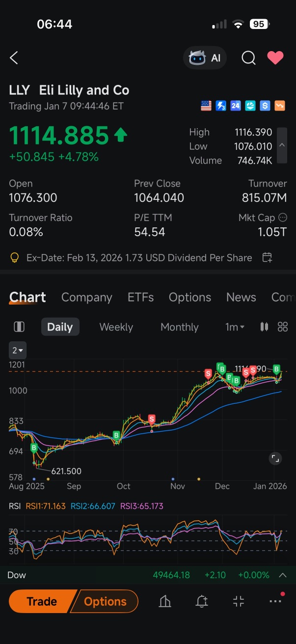Open the bar-chart analysis icon
296x644 pixels.
(165, 601)
